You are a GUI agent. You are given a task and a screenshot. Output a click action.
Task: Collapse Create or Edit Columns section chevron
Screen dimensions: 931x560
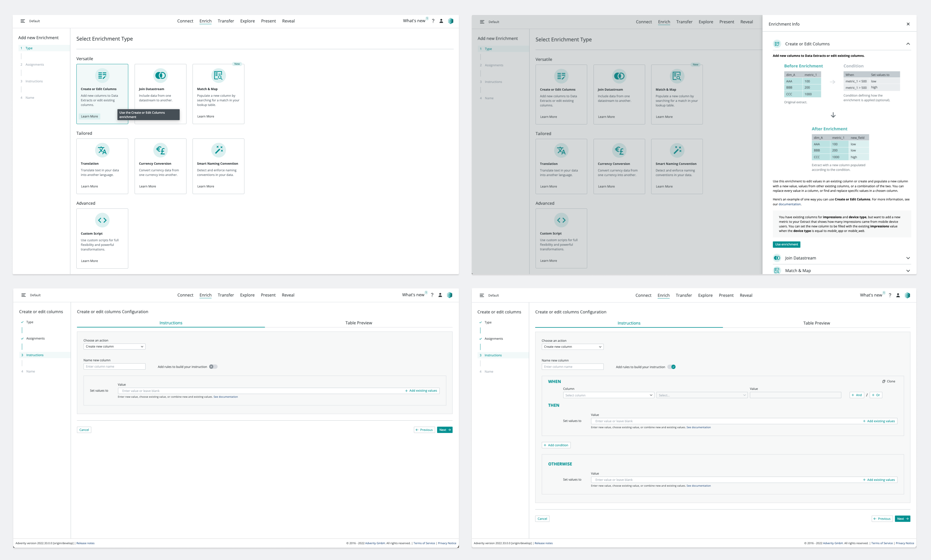pyautogui.click(x=908, y=44)
